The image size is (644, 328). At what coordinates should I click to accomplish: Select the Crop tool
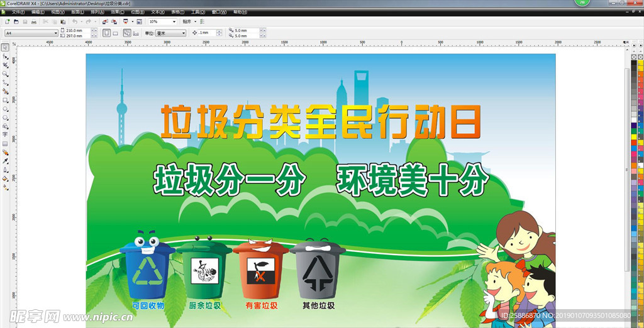[5, 65]
